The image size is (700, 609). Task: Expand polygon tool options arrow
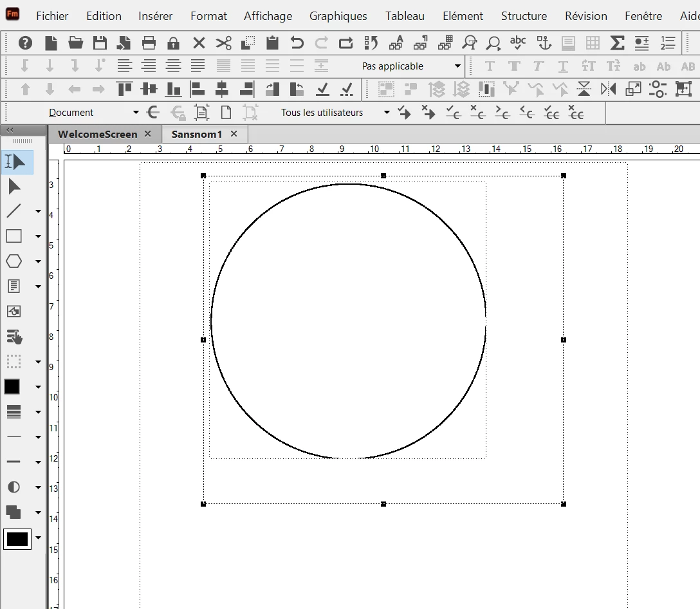click(39, 261)
